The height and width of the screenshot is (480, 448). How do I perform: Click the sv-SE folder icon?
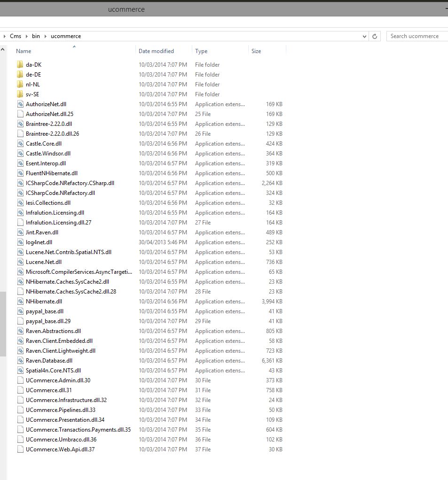coord(20,94)
